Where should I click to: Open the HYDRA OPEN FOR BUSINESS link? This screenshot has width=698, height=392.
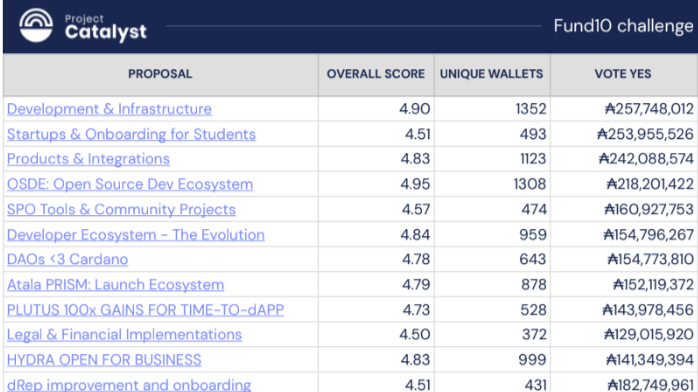tap(104, 360)
